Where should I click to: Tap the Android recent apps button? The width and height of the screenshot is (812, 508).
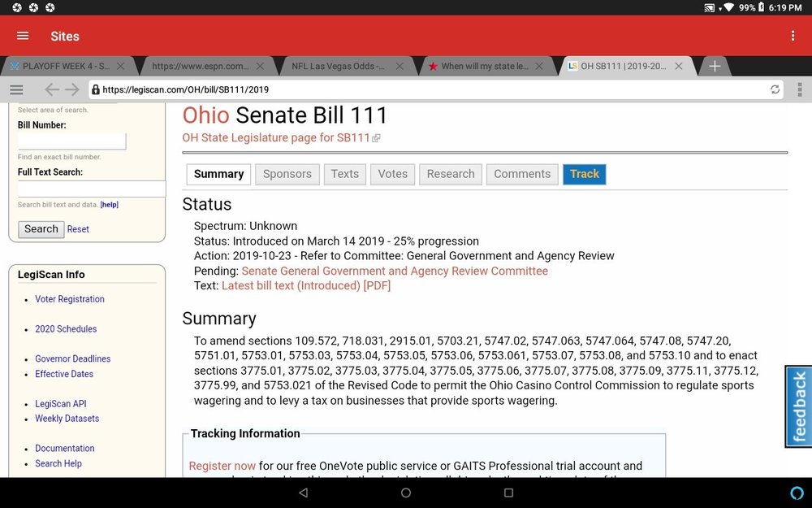point(508,493)
